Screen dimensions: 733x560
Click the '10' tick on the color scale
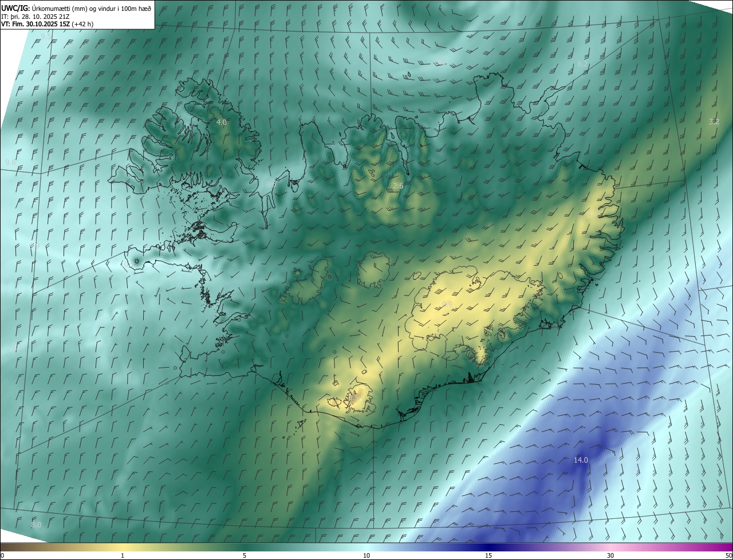tap(366, 555)
